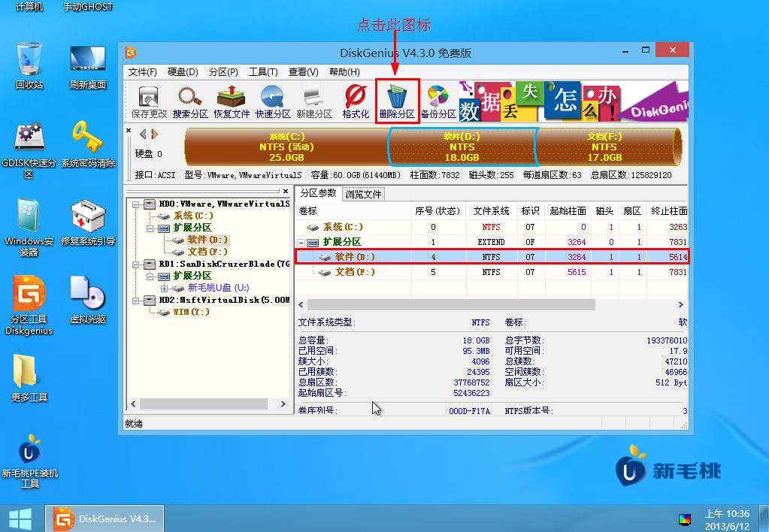This screenshot has height=532, width=769.
Task: Click the 起始柱面 column header
Action: tap(568, 211)
